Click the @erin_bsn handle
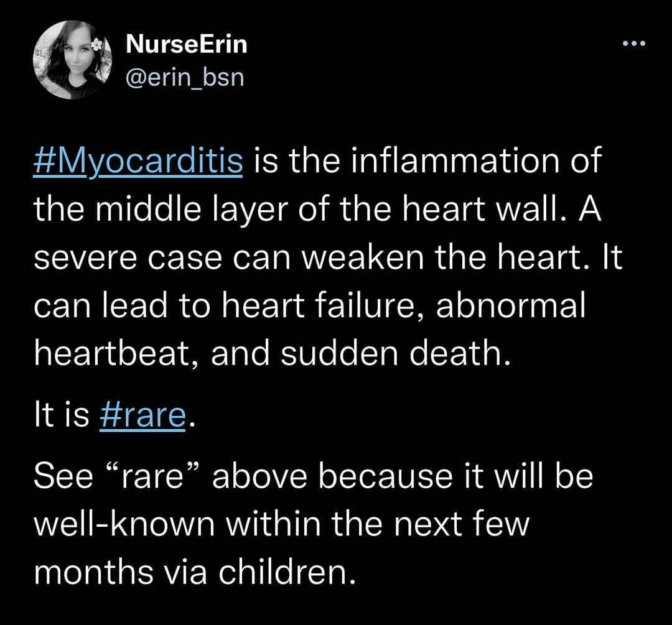This screenshot has height=625, width=672. tap(185, 78)
